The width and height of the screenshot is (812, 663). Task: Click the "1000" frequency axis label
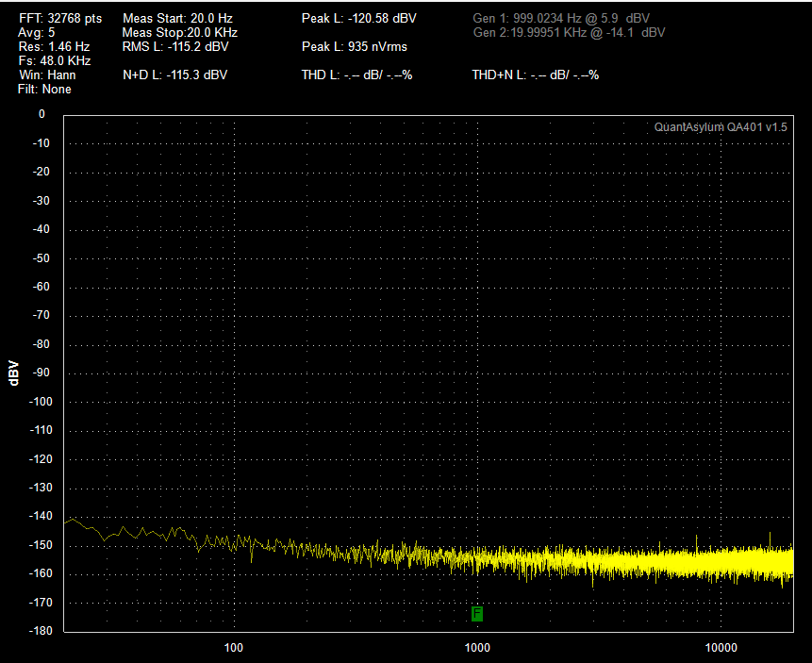click(477, 648)
